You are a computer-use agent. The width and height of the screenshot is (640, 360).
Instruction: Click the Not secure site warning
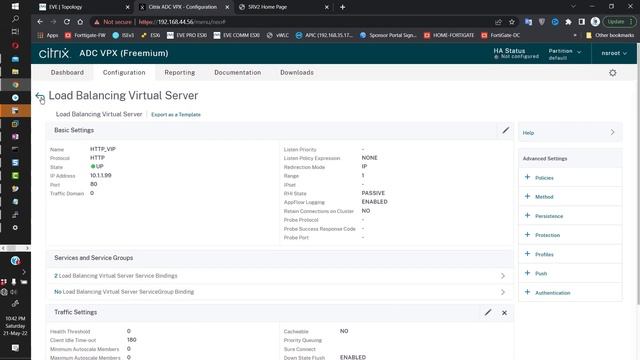(113, 22)
